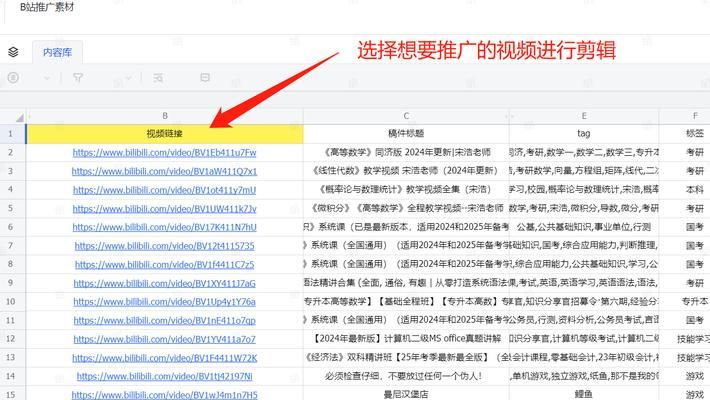Click the B站推广素材 document title
The width and height of the screenshot is (710, 400).
click(47, 7)
